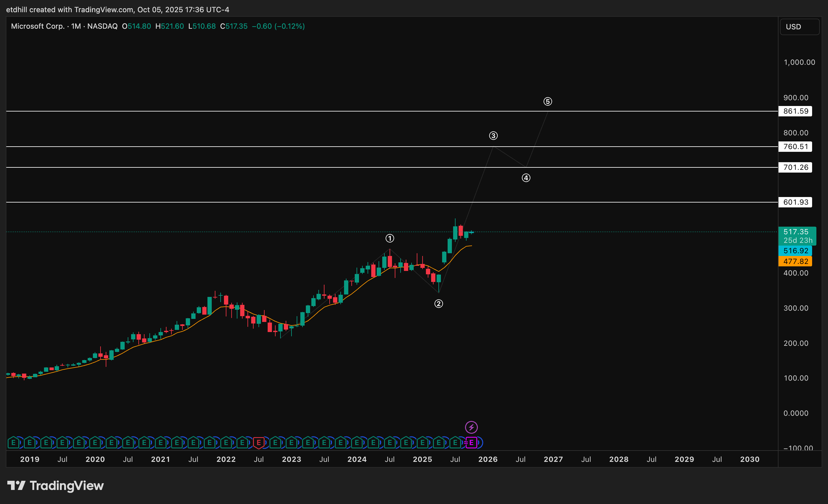Screen dimensions: 828x504
Task: Select the circled wave 4 label
Action: 526,178
